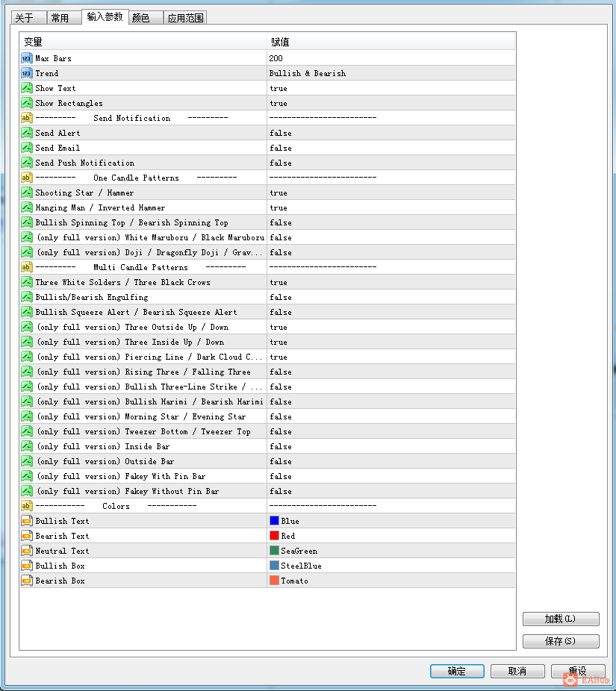Viewport: 616px width, 691px height.
Task: Click the boolean icon beside Morning Star / Evening Star
Action: pos(26,416)
